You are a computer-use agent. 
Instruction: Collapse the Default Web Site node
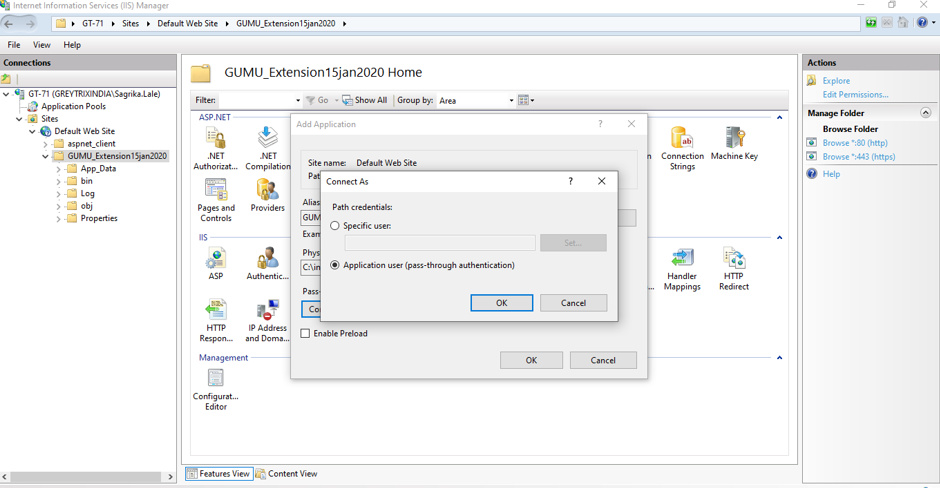coord(32,131)
